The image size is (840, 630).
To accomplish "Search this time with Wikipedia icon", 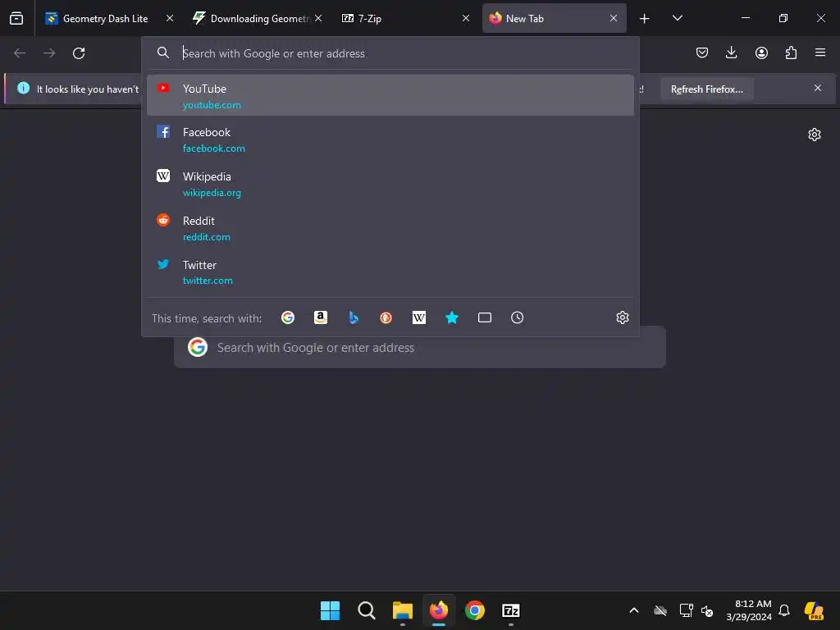I will coord(419,317).
